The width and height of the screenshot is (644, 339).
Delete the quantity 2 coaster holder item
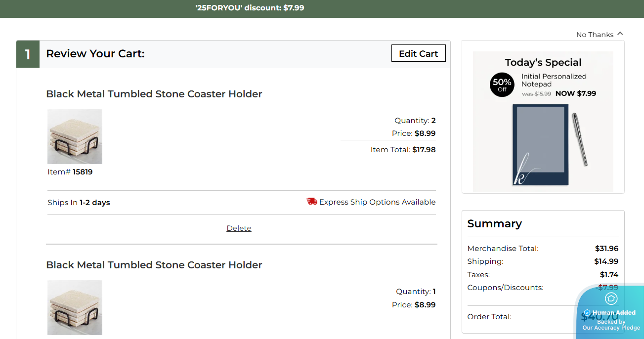(x=239, y=228)
